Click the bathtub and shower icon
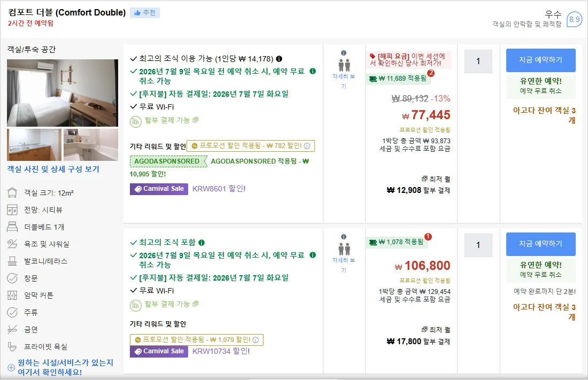588x380 pixels. click(x=12, y=244)
